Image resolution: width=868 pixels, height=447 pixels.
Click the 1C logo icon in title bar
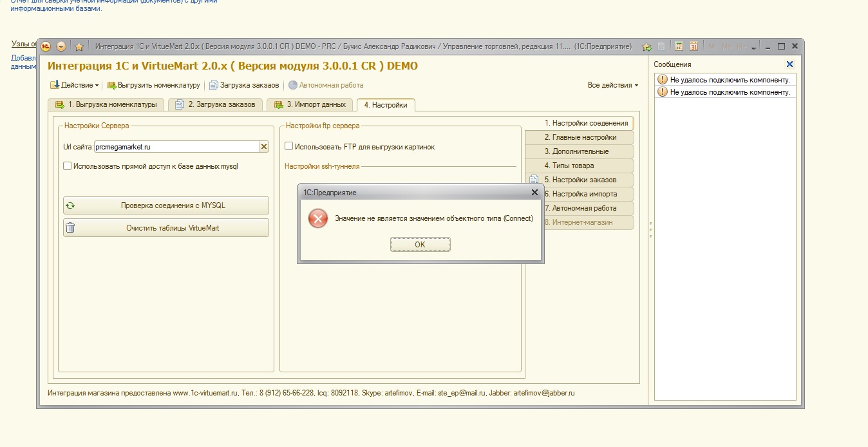[x=46, y=46]
